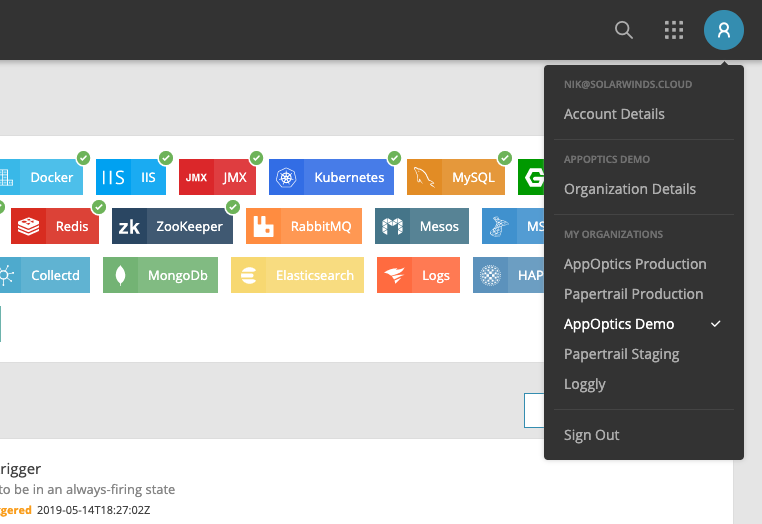
Task: Select the IIS integration tile
Action: (x=131, y=177)
